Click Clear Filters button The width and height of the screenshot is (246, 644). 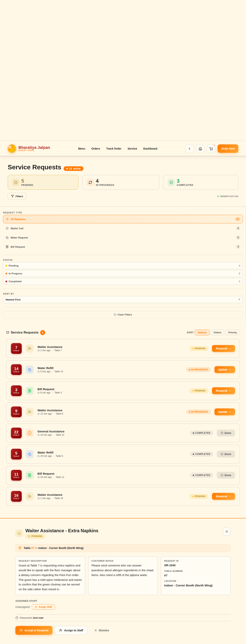pos(123,315)
